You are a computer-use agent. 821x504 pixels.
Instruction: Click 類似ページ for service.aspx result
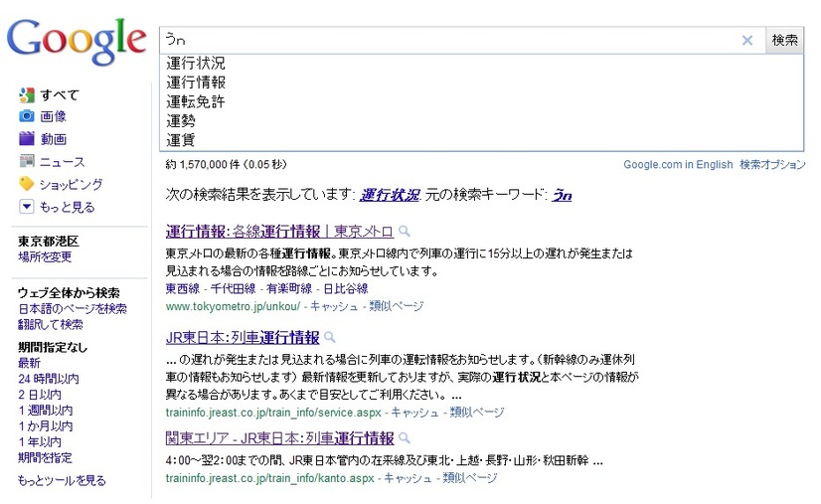coord(477,413)
